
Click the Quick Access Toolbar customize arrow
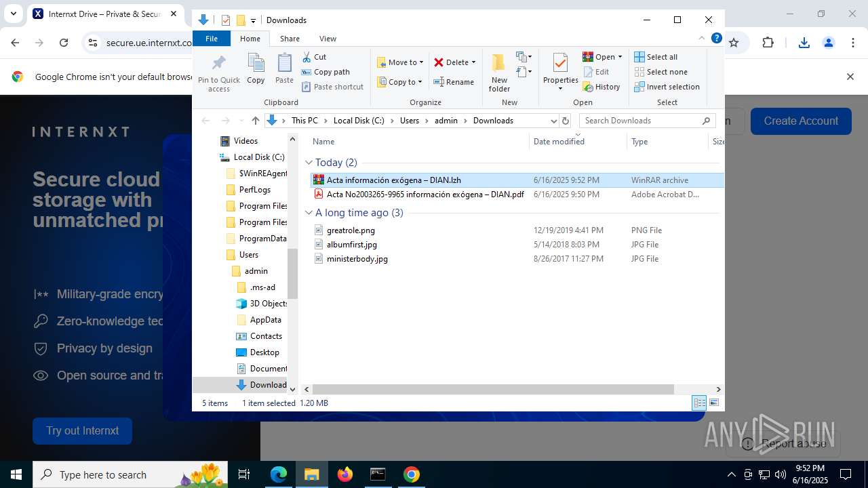[253, 21]
